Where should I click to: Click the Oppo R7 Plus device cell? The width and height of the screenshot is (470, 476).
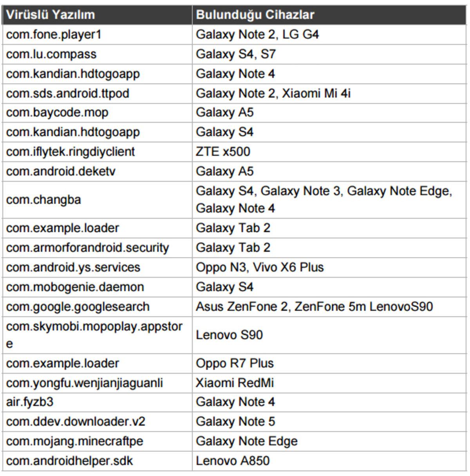pyautogui.click(x=235, y=363)
